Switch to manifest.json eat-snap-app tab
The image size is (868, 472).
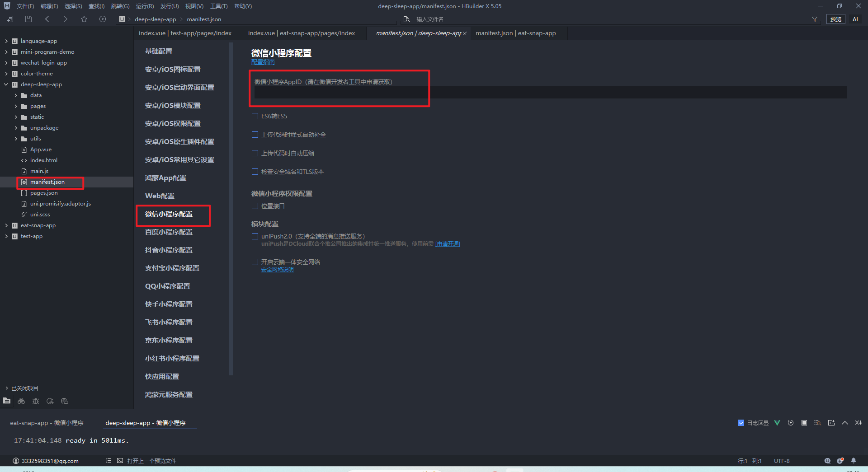(x=516, y=33)
